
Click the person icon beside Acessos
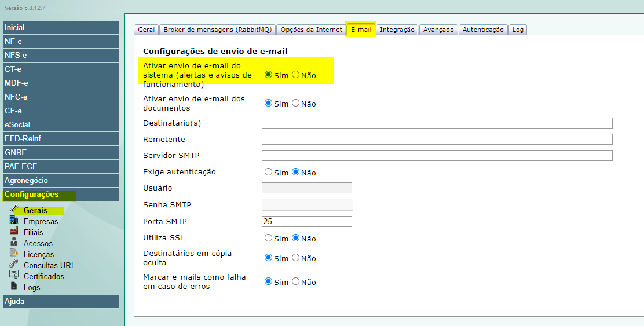[x=14, y=242]
